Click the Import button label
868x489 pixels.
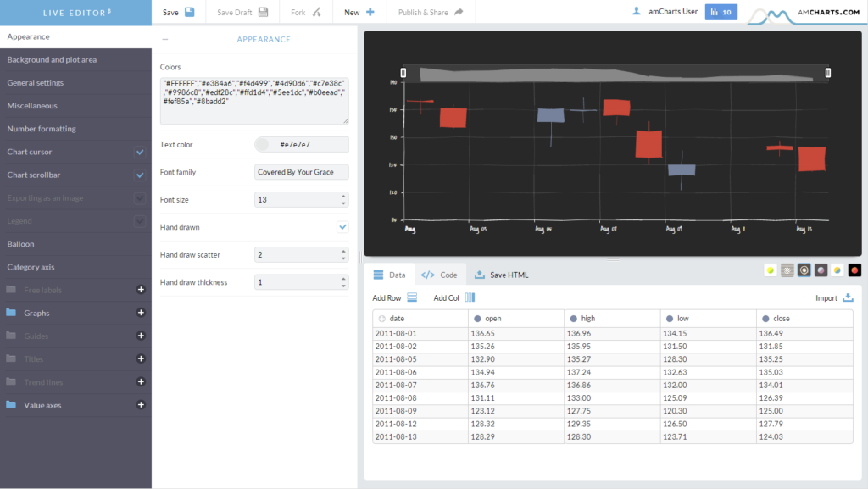(x=826, y=298)
